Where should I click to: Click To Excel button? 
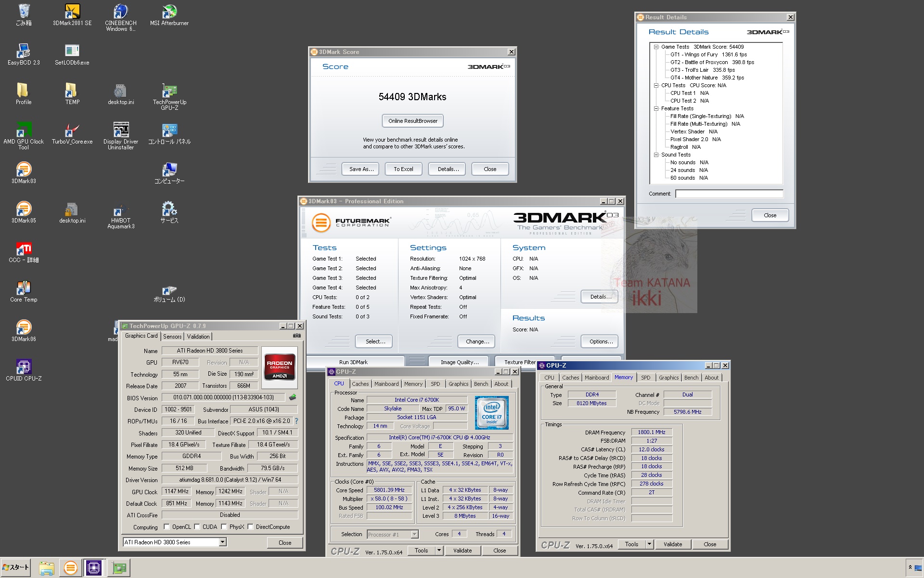coord(403,169)
